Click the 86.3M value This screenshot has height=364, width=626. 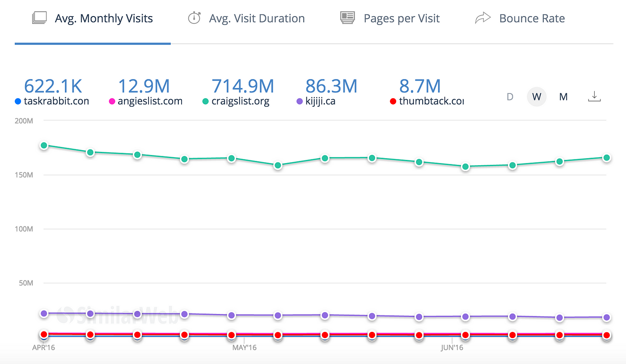pos(331,86)
